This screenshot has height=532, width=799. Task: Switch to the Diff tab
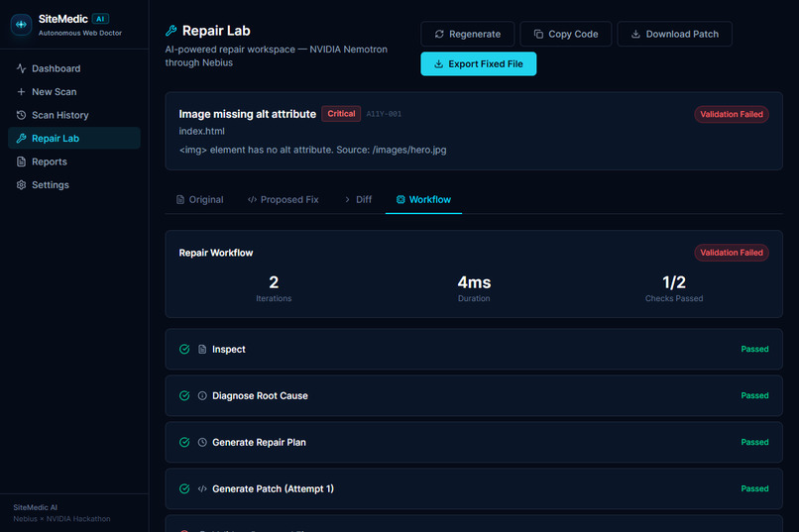click(359, 199)
